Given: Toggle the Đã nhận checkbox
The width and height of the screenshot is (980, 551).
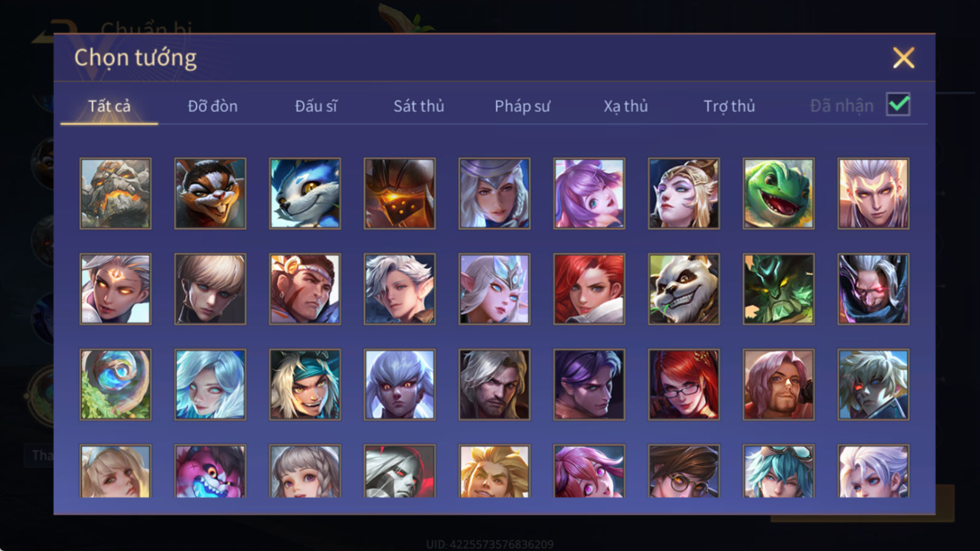Looking at the screenshot, I should click(x=898, y=104).
